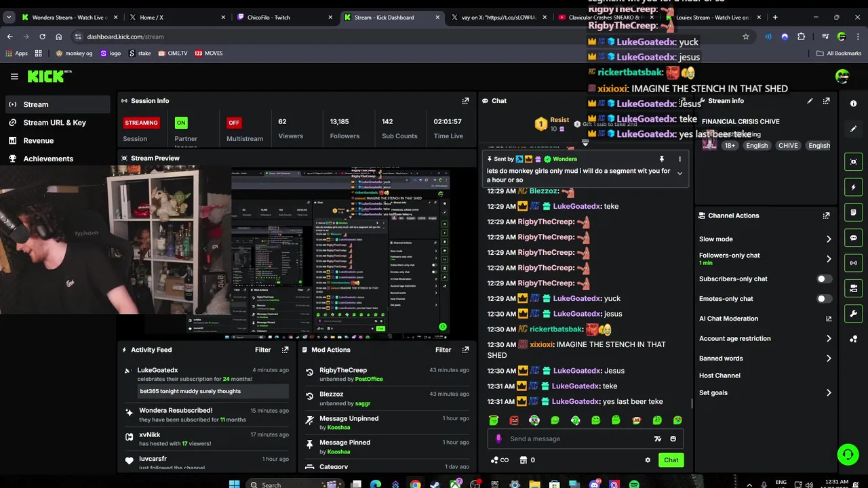Open Windows Start button on taskbar
Screen dimensions: 868x488
point(234,484)
